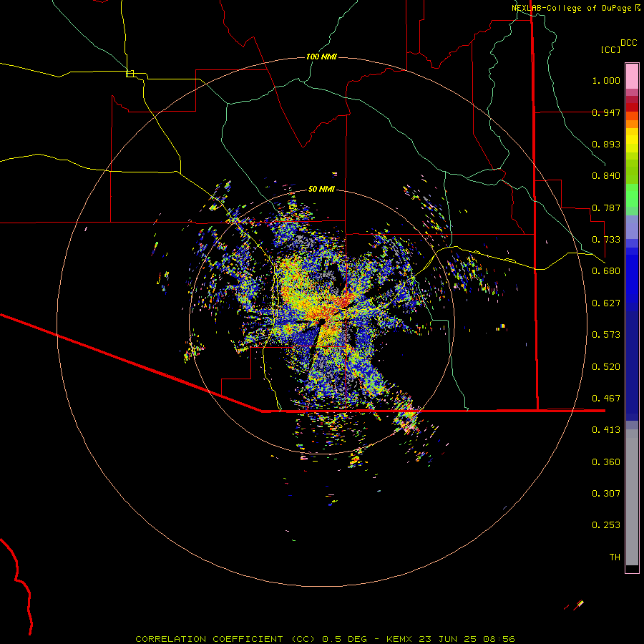Click the 0.733 scale value
Screen dimensions: 644x644
[x=606, y=240]
